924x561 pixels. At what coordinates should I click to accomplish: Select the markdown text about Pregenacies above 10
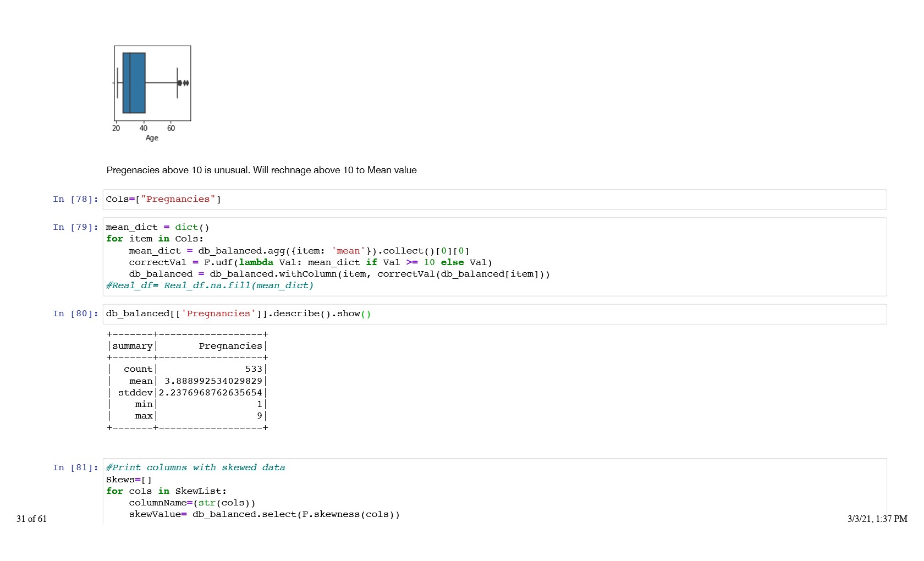click(x=261, y=170)
